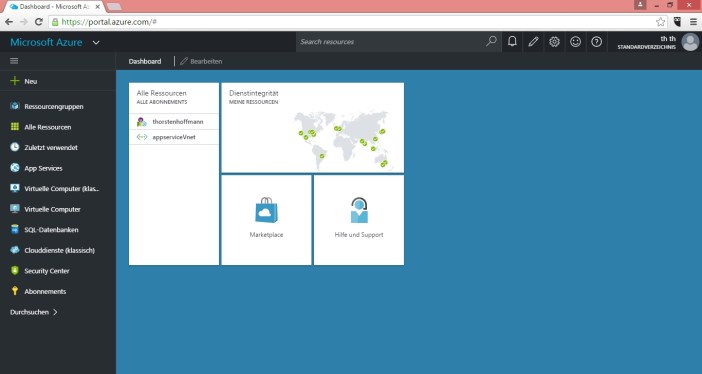Screen dimensions: 702x374
Task: Click the smiley feedback icon
Action: pos(575,42)
